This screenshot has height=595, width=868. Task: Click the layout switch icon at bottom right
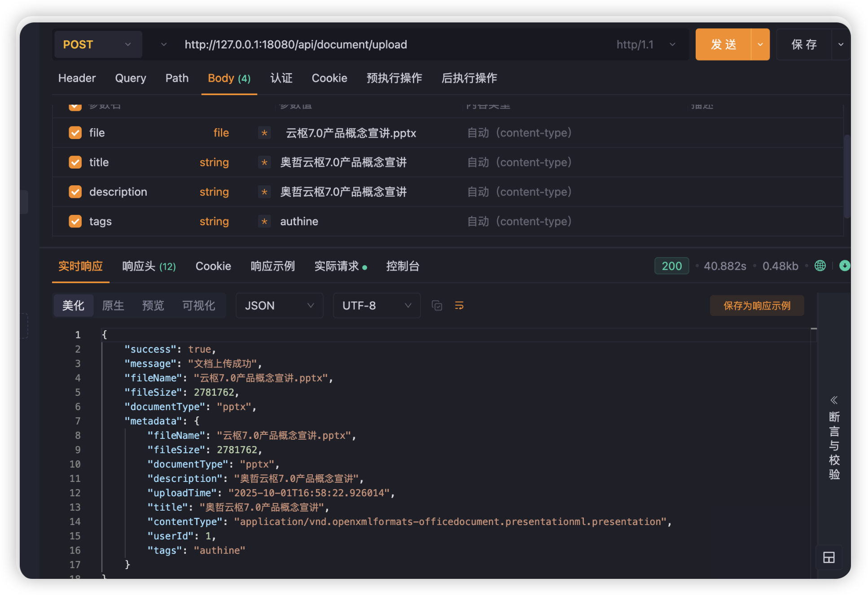(829, 557)
